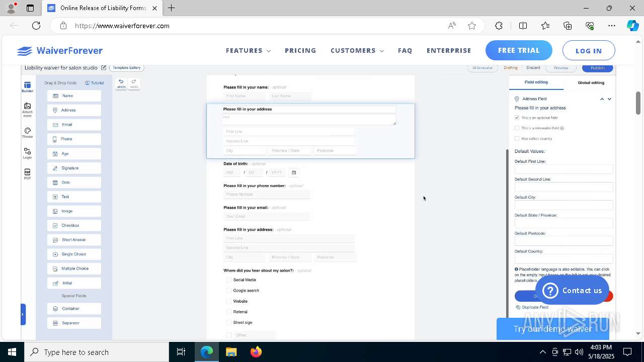Click the Preview button
Image resolution: width=644 pixels, height=362 pixels.
tap(561, 68)
